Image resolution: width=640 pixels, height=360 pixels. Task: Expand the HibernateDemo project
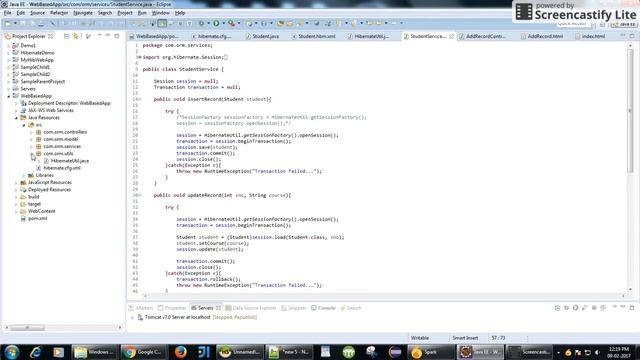[9, 53]
